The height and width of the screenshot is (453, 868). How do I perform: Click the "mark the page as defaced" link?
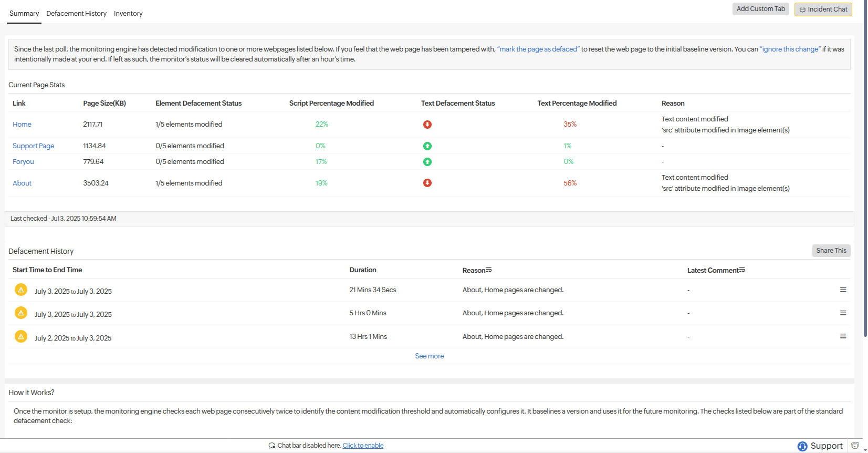click(538, 49)
